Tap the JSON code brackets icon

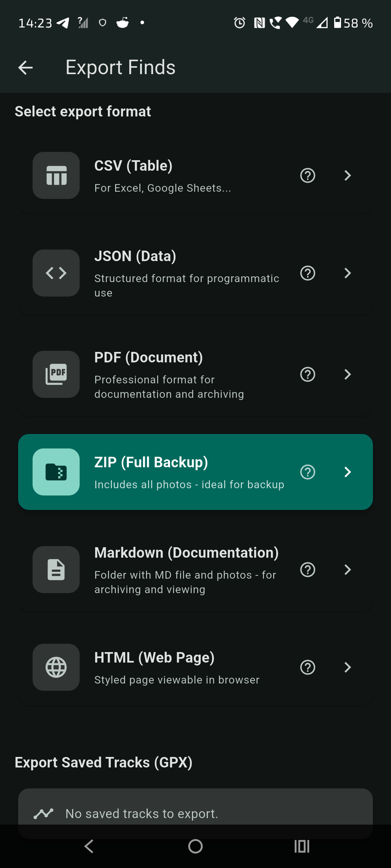tap(56, 273)
